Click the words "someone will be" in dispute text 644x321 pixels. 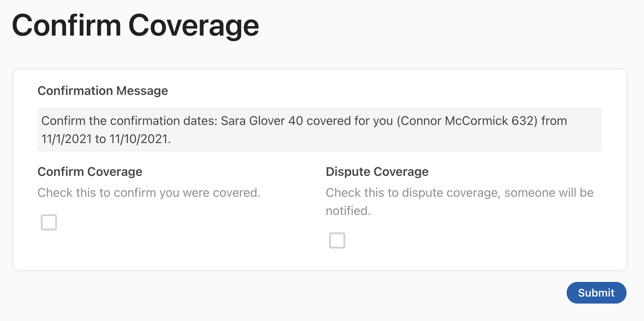549,193
